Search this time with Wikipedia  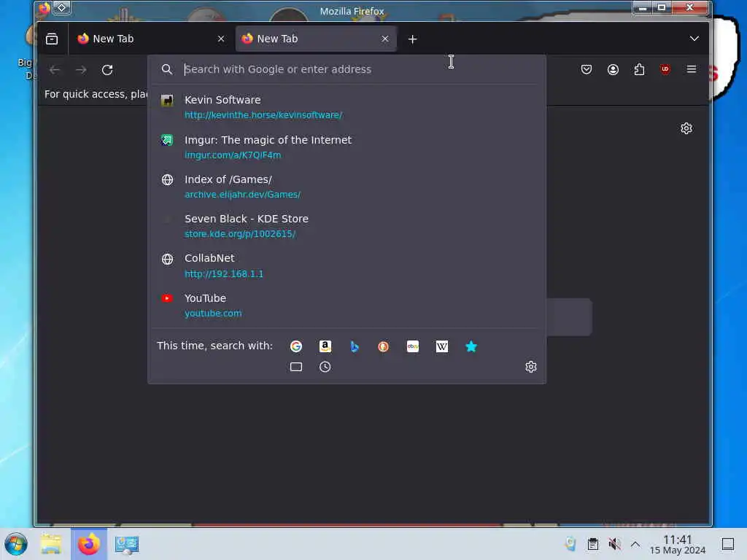point(441,346)
